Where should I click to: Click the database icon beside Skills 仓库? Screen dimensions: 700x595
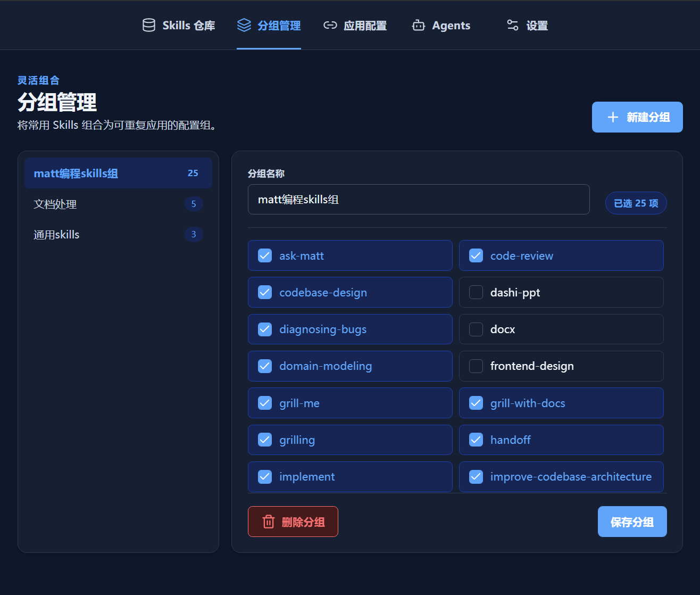coord(149,25)
